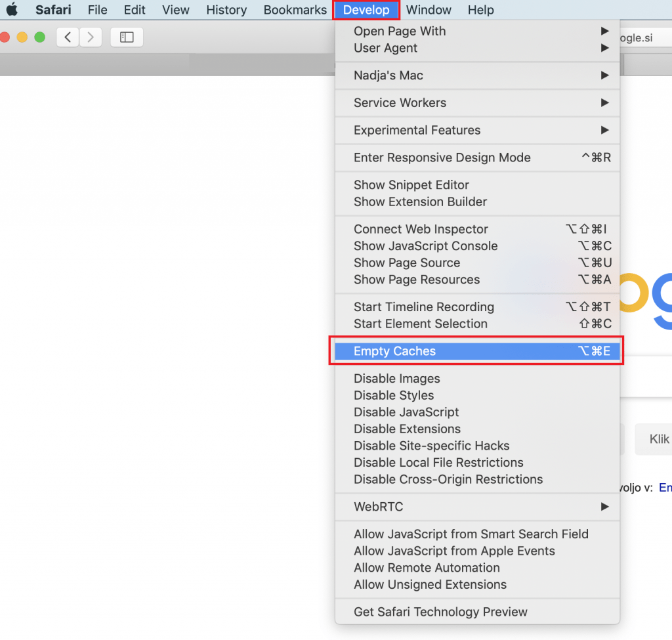Expand the WebRTC submenu

(x=478, y=507)
